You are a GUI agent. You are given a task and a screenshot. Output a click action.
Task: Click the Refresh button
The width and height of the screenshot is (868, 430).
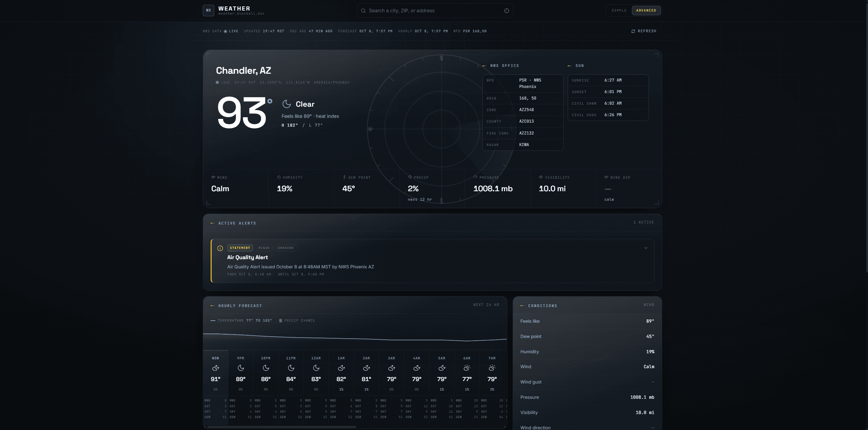click(x=644, y=31)
